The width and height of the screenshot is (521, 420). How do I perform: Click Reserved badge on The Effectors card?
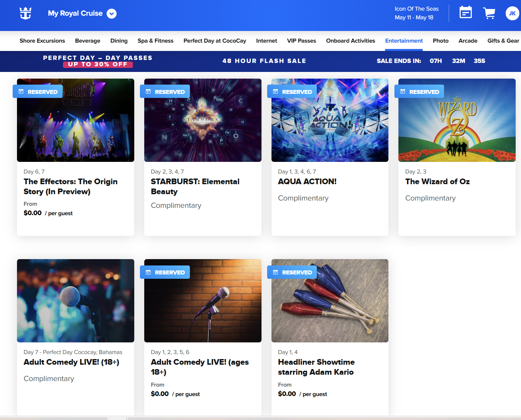click(x=38, y=92)
